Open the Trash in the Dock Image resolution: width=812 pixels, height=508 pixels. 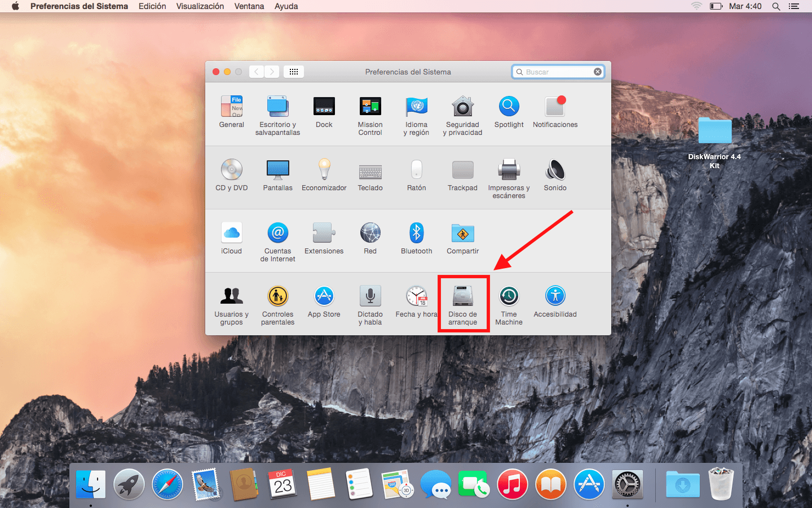(721, 484)
